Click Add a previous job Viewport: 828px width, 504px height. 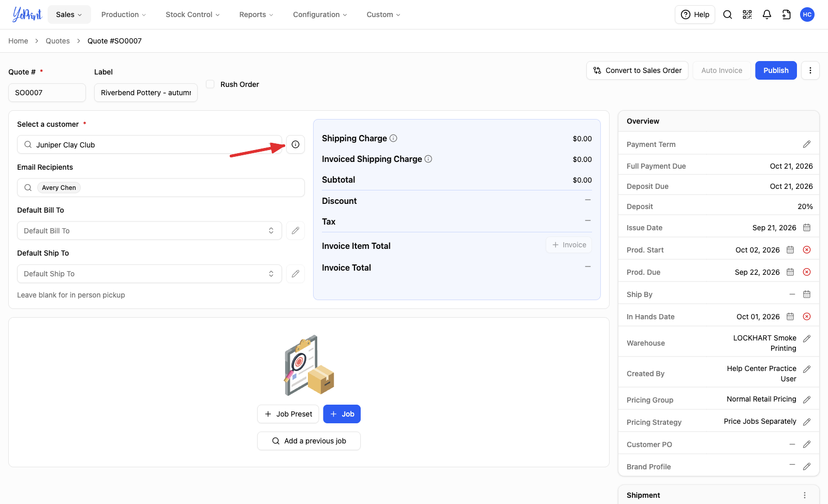coord(309,441)
